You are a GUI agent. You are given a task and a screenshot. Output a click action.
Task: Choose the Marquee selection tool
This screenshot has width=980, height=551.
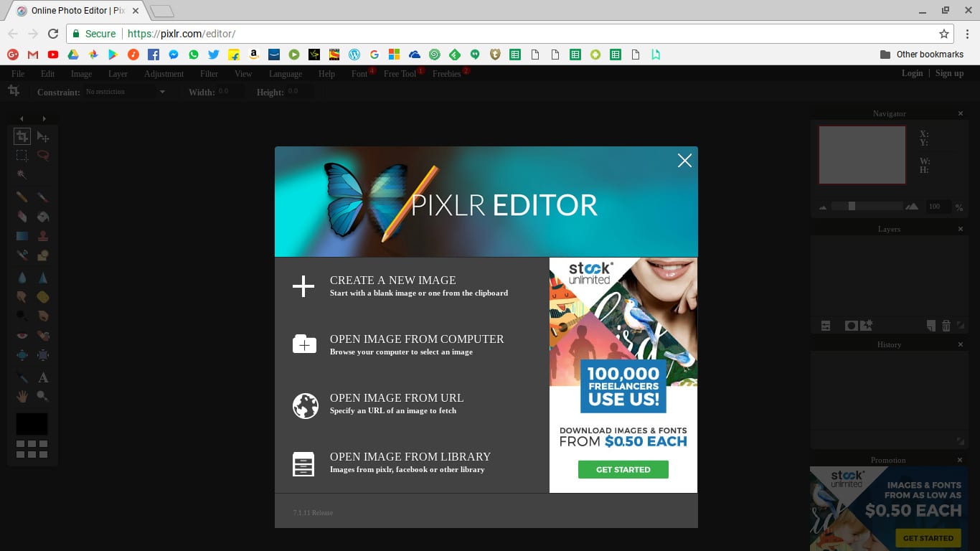click(x=22, y=155)
